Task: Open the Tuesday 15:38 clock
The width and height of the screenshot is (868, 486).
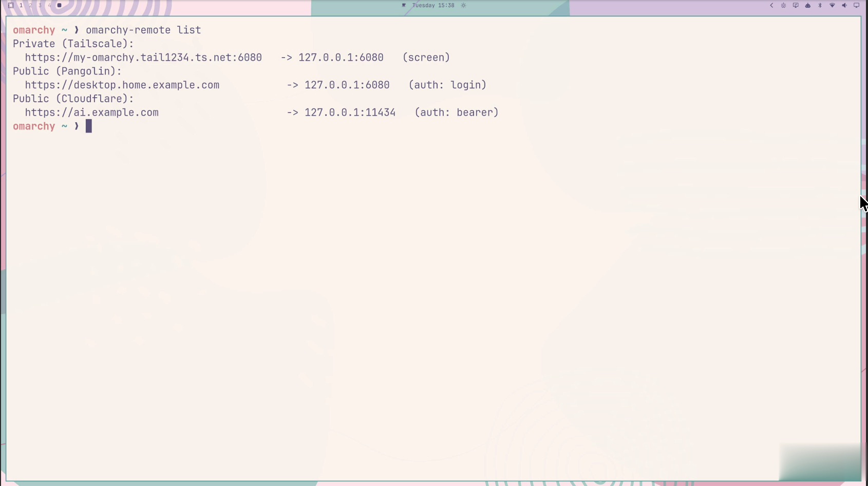Action: tap(433, 5)
